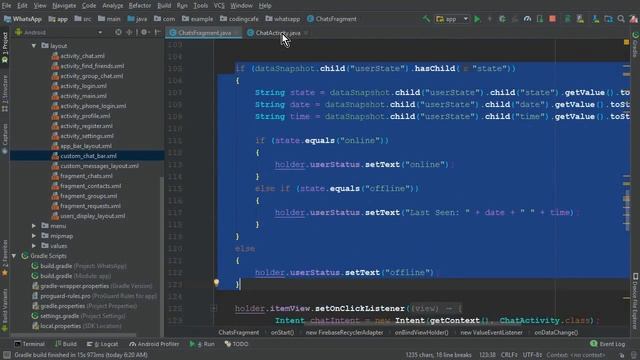Click the Sync Project with Gradle icon
Viewport: 640px width, 360px height.
(x=567, y=19)
